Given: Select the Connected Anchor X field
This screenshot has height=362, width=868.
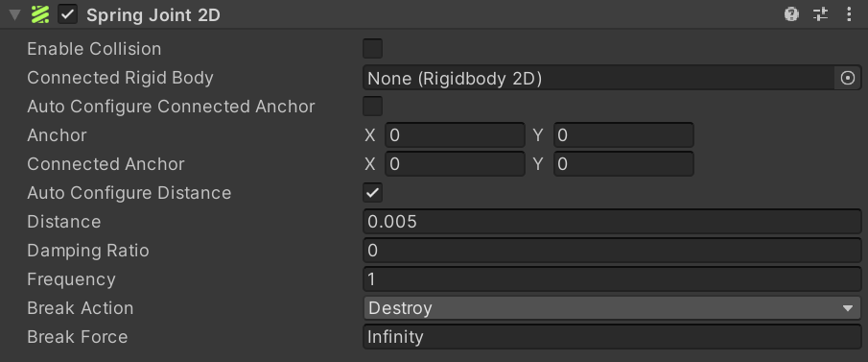Looking at the screenshot, I should (x=455, y=164).
